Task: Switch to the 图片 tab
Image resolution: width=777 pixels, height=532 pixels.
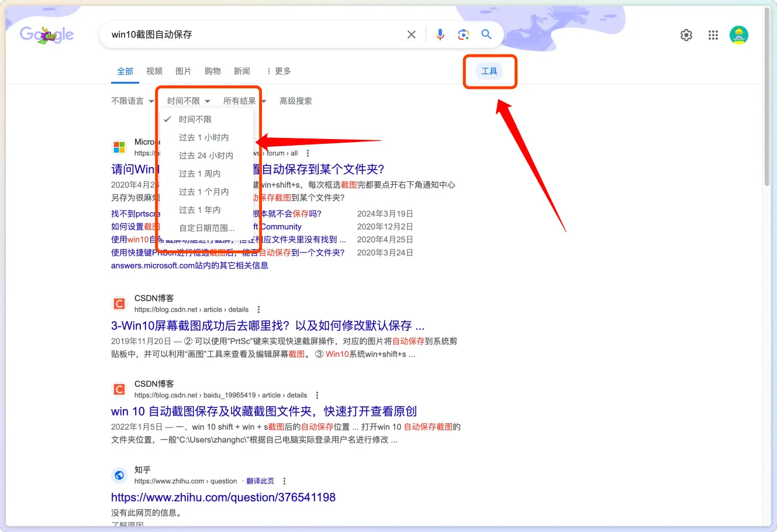Action: 184,71
